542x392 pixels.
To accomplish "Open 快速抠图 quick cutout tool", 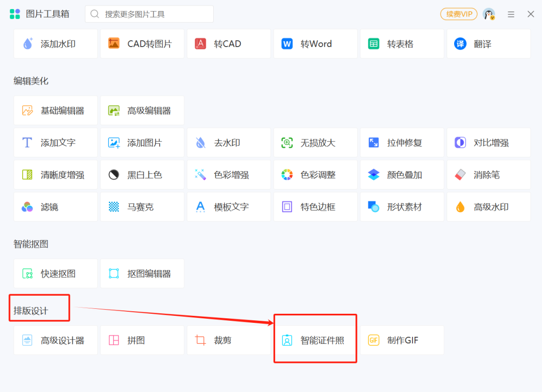I will click(x=55, y=273).
